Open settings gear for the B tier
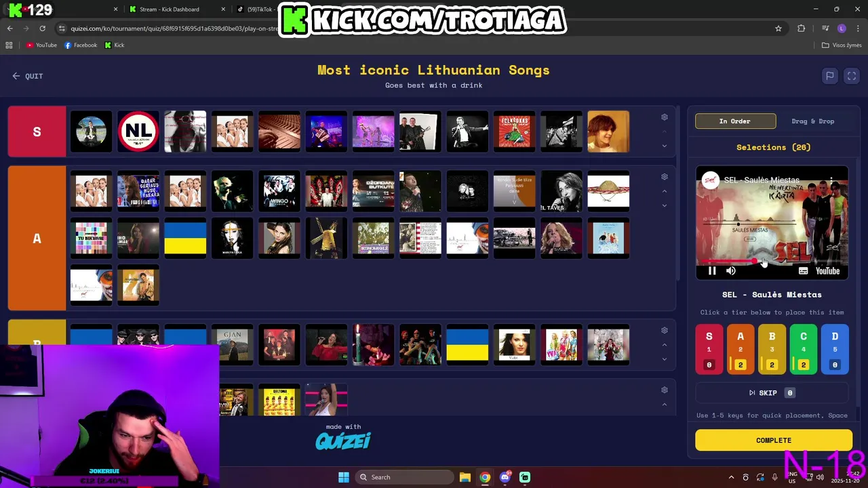Viewport: 868px width, 488px height. click(665, 331)
